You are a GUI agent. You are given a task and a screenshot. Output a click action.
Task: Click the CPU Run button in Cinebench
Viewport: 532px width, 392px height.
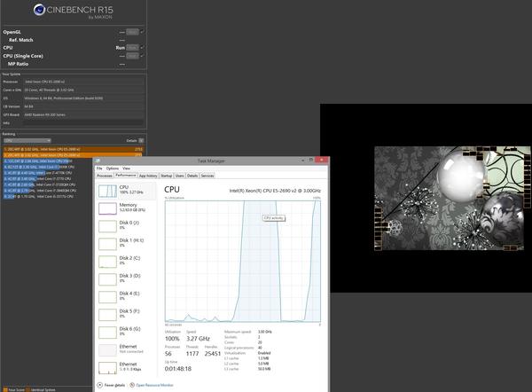(132, 48)
